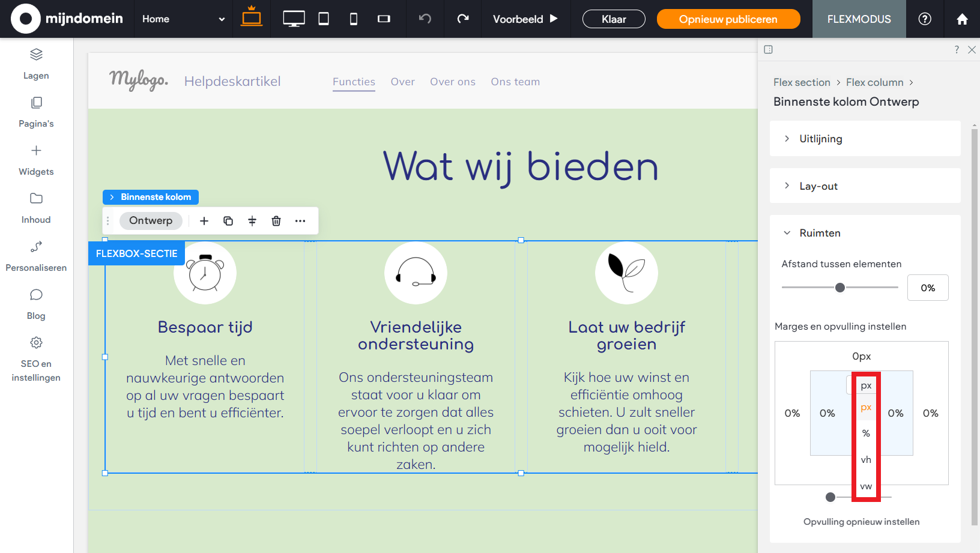Select % as the margin unit
Image resolution: width=980 pixels, height=553 pixels.
coord(865,433)
